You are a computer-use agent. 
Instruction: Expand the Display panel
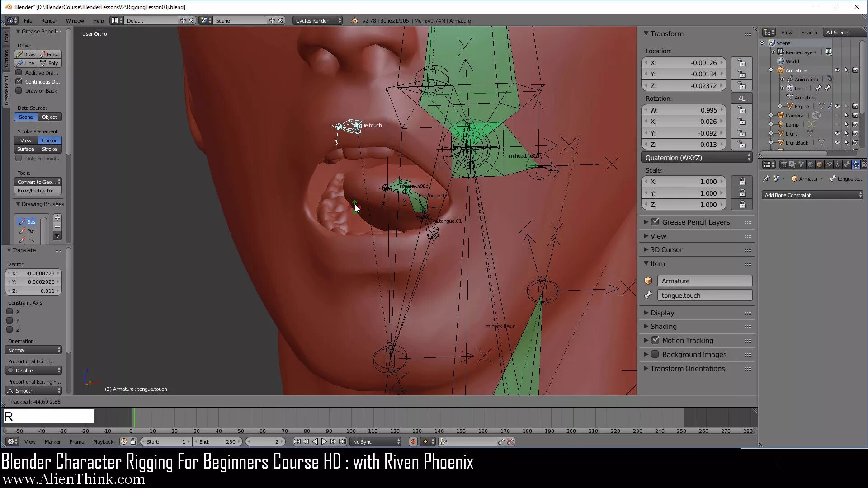pyautogui.click(x=662, y=313)
